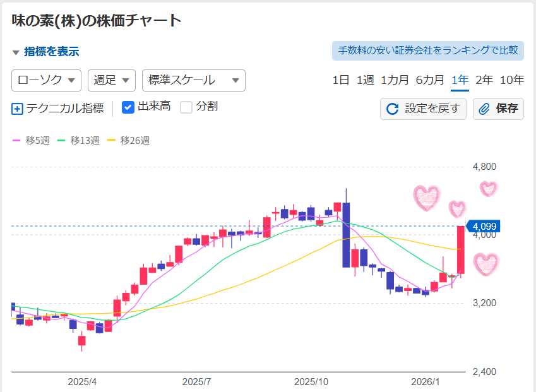The height and width of the screenshot is (392, 536).
Task: Click the 設定を戻す reset button
Action: click(423, 109)
